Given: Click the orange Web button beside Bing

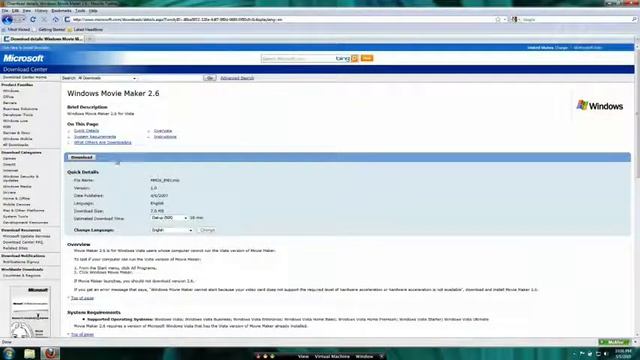Looking at the screenshot, I should coord(367,58).
